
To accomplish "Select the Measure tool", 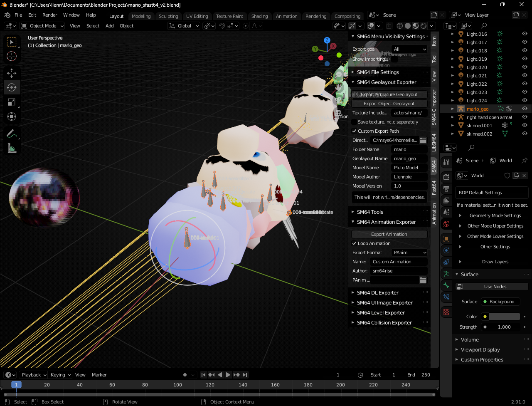I will [12, 148].
